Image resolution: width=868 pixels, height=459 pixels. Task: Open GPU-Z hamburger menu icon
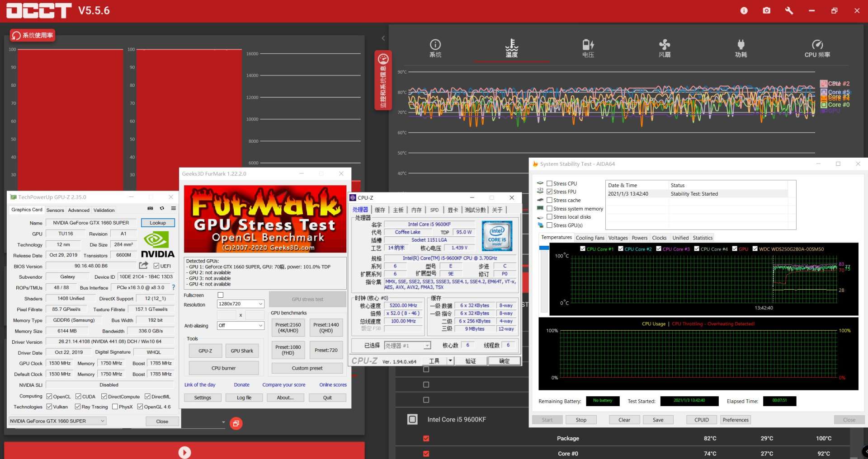click(x=173, y=208)
